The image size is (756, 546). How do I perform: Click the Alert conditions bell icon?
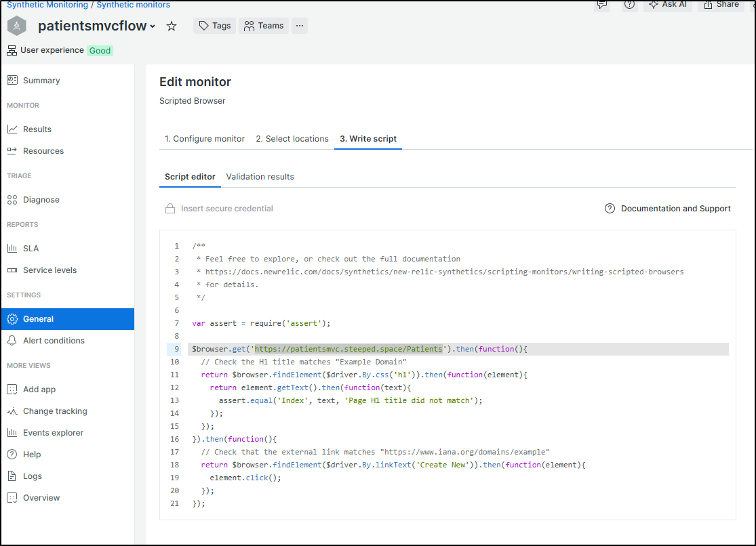click(x=12, y=341)
